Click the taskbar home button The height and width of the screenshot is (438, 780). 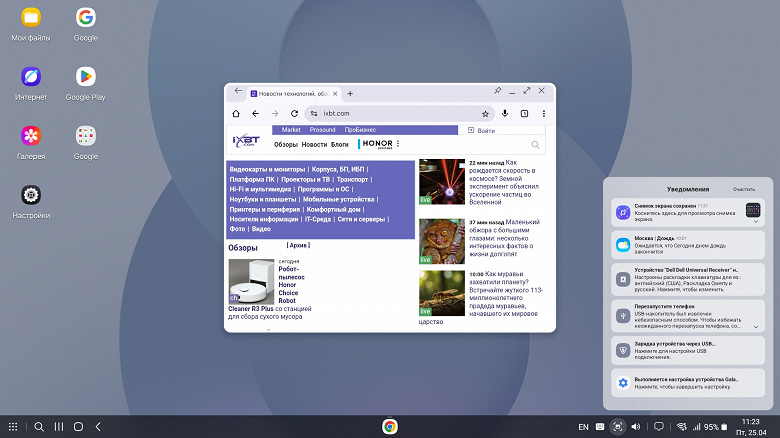78,427
